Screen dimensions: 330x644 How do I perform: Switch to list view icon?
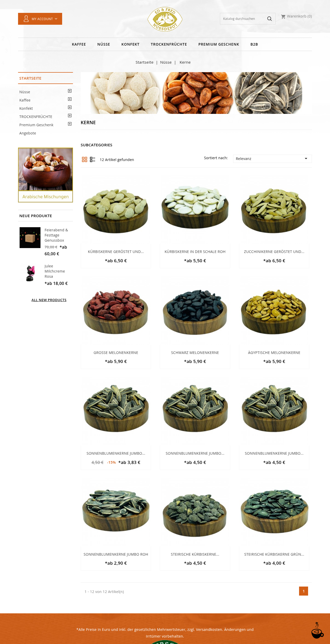[x=93, y=159]
